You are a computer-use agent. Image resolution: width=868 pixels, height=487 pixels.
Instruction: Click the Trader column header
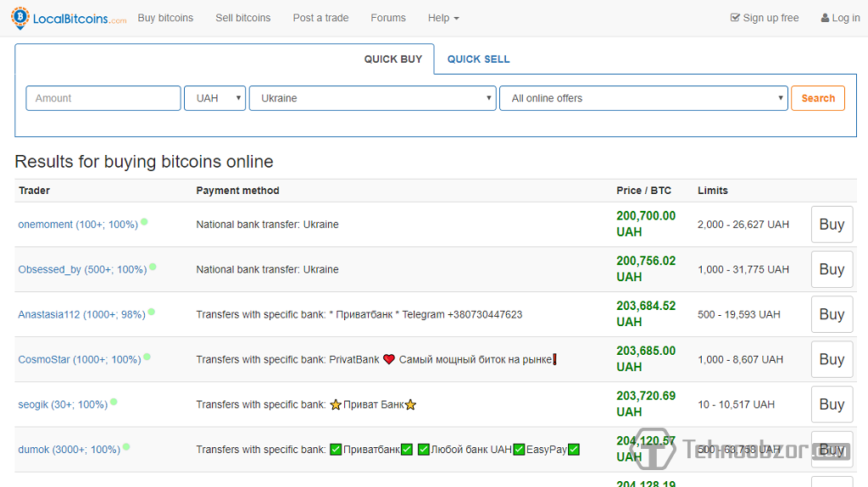point(34,191)
